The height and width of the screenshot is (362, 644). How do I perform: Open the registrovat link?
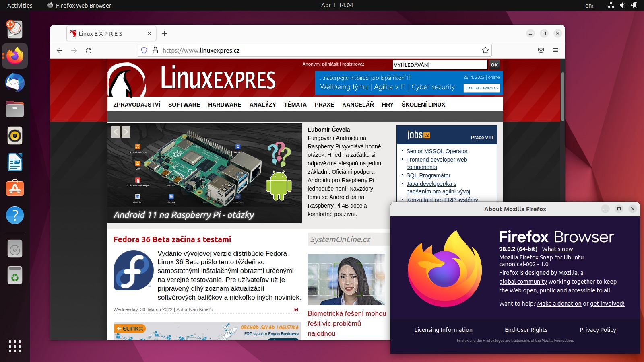[353, 64]
